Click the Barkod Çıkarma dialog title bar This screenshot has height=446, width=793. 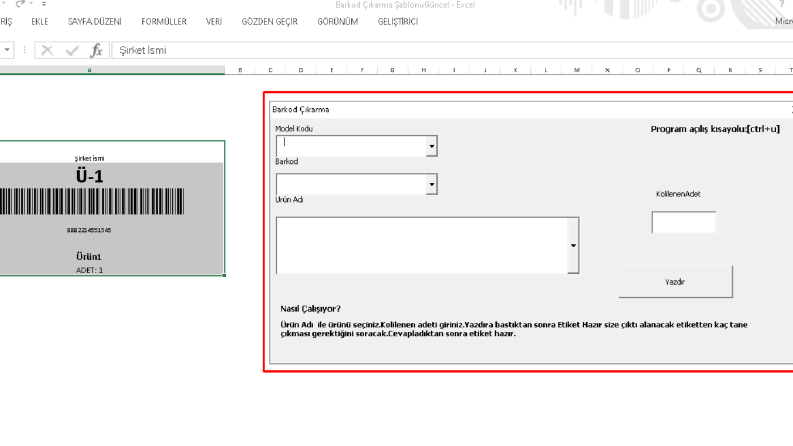click(531, 109)
